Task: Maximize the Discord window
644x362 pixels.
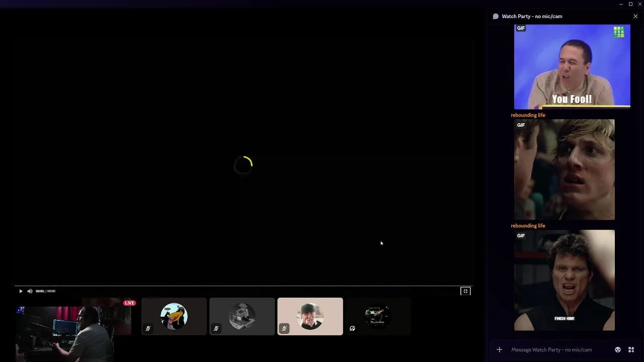Action: click(x=630, y=4)
